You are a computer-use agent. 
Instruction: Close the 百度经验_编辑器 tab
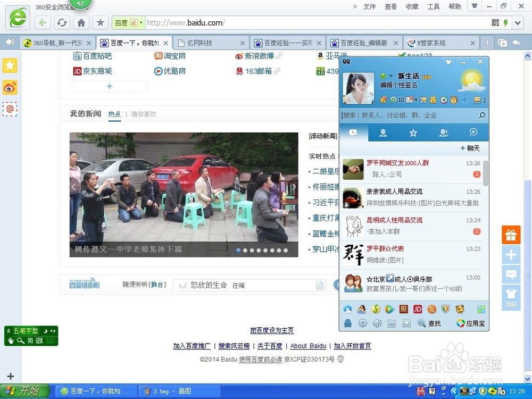(x=396, y=43)
